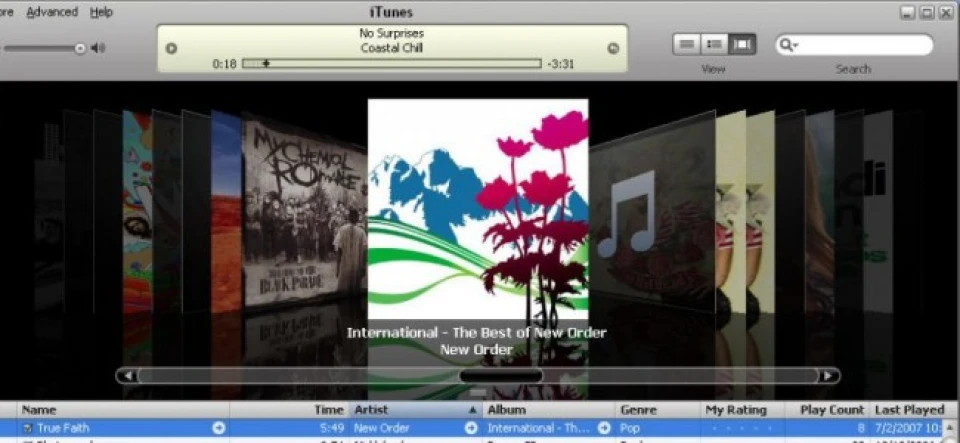Image resolution: width=960 pixels, height=443 pixels.
Task: Click the elapsed time 0:18
Action: (x=224, y=63)
